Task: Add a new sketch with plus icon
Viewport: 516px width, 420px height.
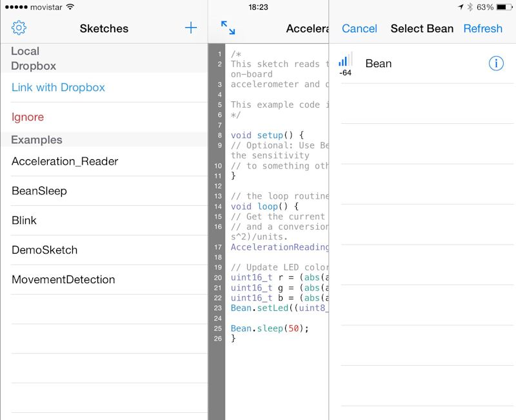Action: click(191, 28)
